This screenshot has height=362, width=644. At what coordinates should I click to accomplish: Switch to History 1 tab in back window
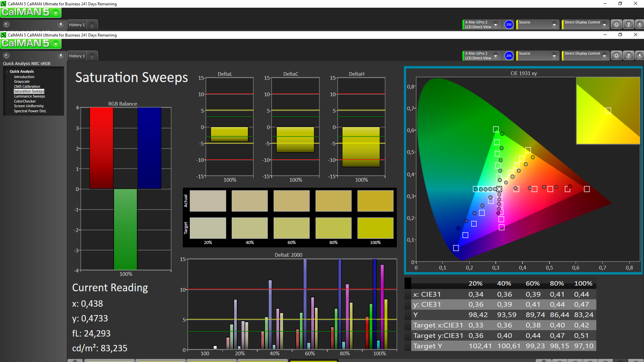77,25
